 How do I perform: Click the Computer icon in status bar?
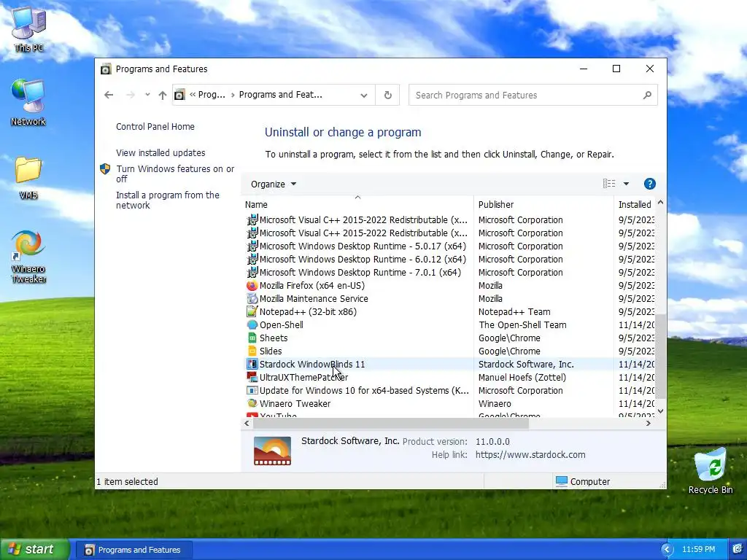click(x=562, y=481)
